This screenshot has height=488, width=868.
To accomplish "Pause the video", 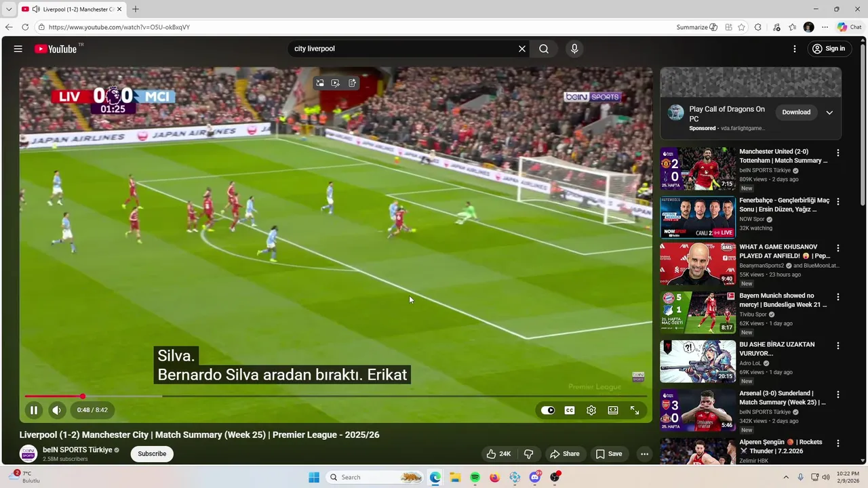I will click(x=33, y=410).
